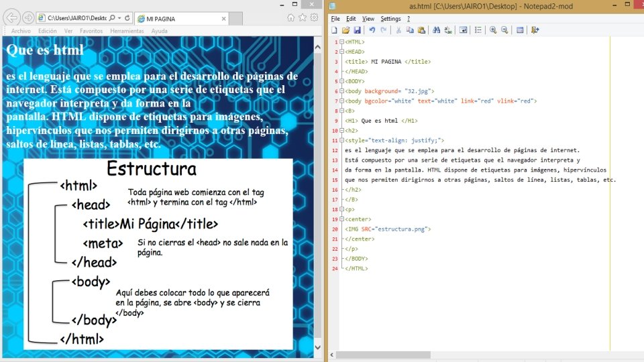The height and width of the screenshot is (362, 644).
Task: Save the file using the floppy disk icon
Action: pyautogui.click(x=358, y=30)
